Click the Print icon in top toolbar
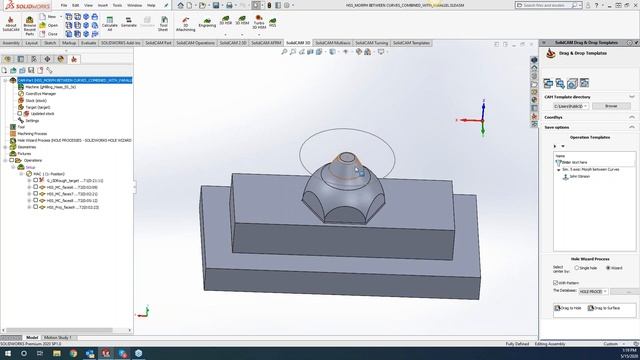640x360 pixels. click(x=229, y=5)
